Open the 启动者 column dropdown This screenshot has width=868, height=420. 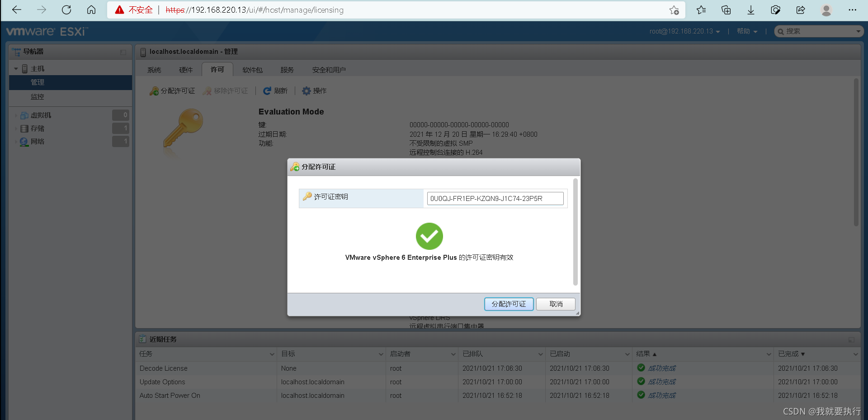pos(453,354)
